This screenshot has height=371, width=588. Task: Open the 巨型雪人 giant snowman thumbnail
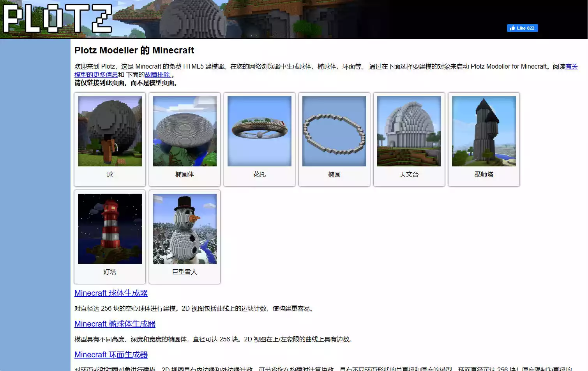[x=185, y=229]
